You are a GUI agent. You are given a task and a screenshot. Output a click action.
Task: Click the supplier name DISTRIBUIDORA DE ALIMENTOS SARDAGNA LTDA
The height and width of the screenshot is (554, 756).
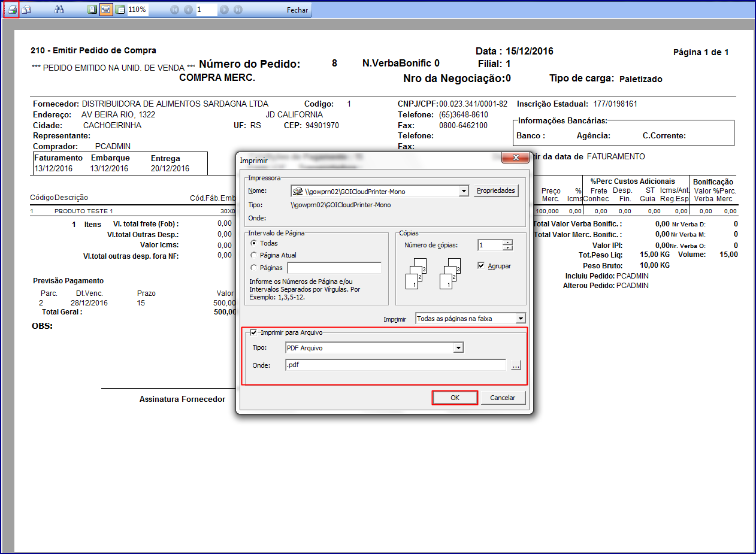click(x=175, y=104)
